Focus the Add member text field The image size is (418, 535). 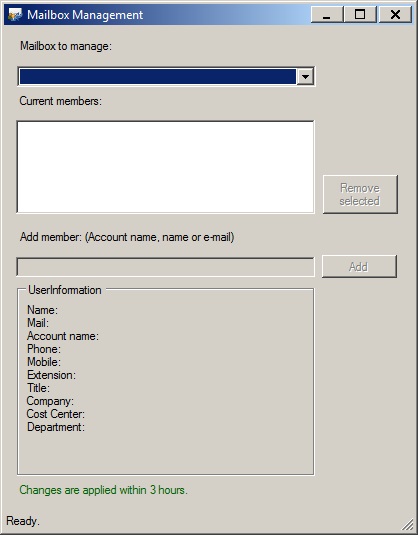pos(165,267)
